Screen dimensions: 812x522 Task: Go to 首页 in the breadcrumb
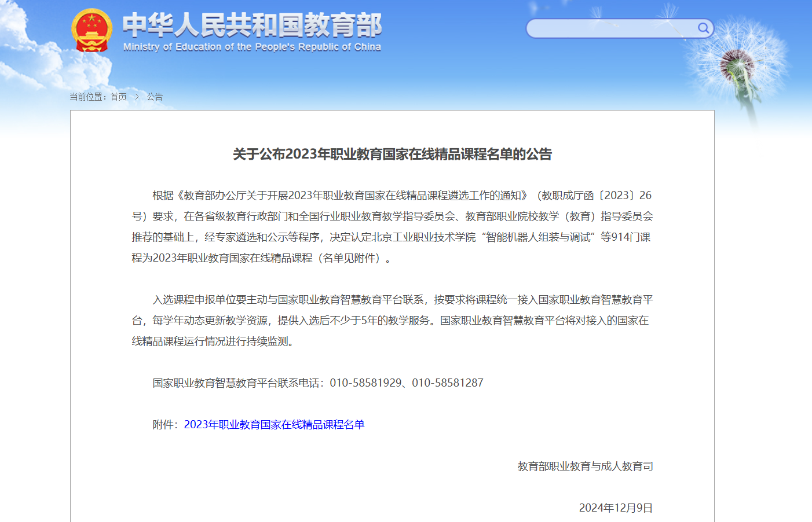click(119, 97)
